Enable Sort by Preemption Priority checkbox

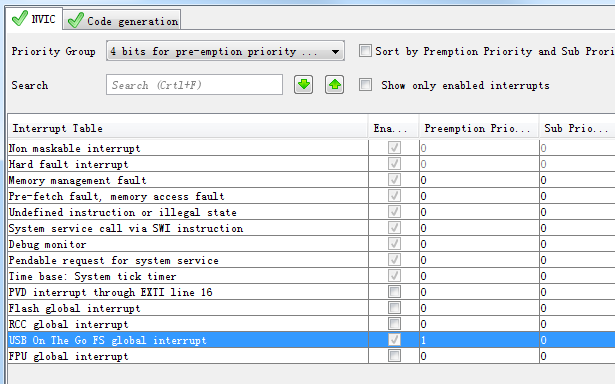[365, 51]
